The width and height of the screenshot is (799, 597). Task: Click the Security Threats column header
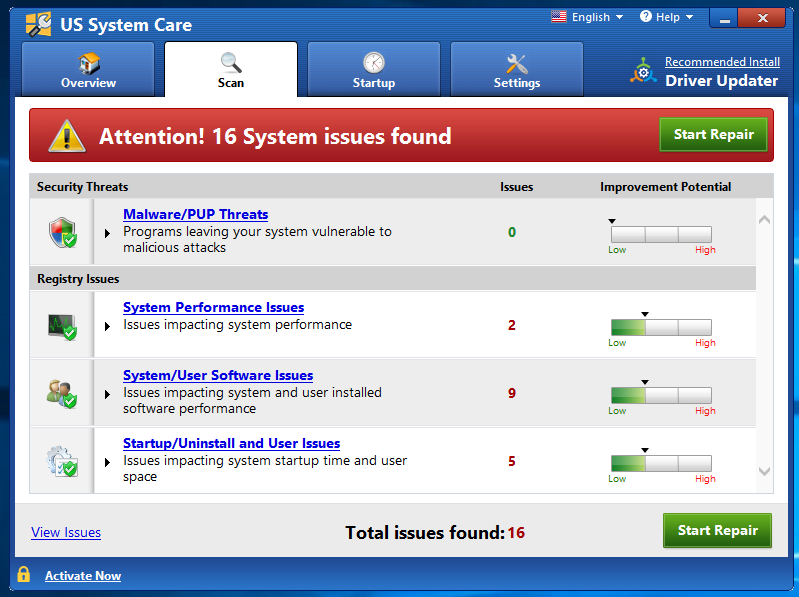83,187
